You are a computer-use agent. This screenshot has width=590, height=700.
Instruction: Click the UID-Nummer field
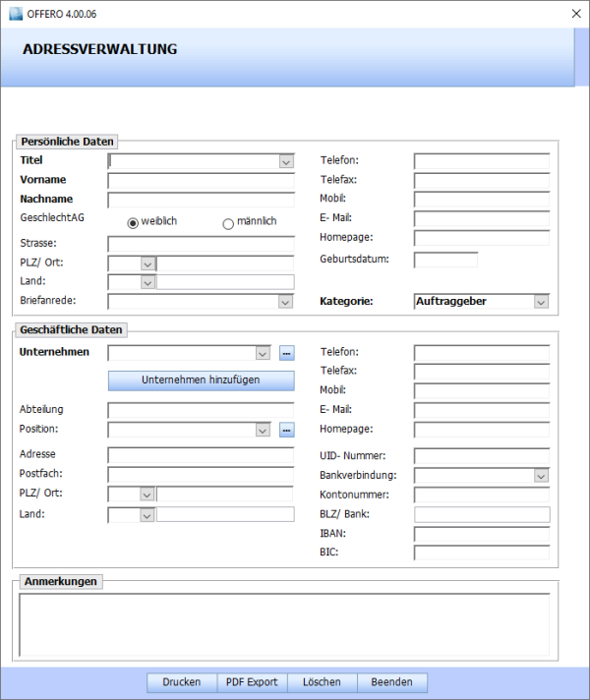pyautogui.click(x=482, y=456)
